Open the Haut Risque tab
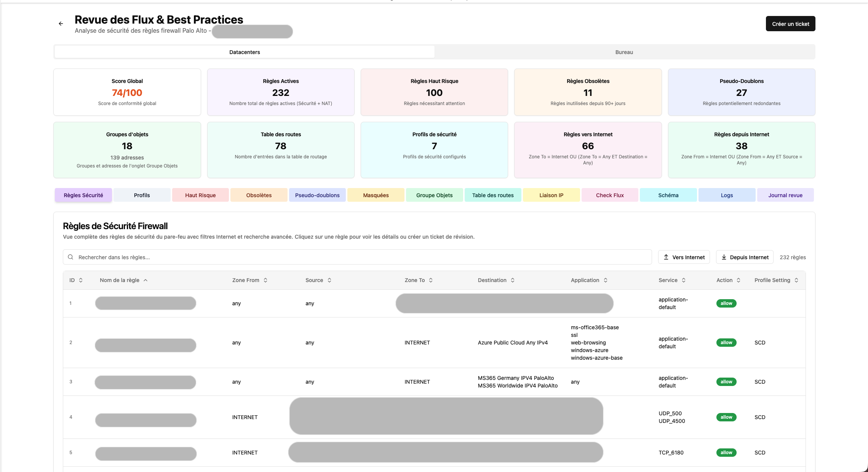868x472 pixels. (x=200, y=195)
